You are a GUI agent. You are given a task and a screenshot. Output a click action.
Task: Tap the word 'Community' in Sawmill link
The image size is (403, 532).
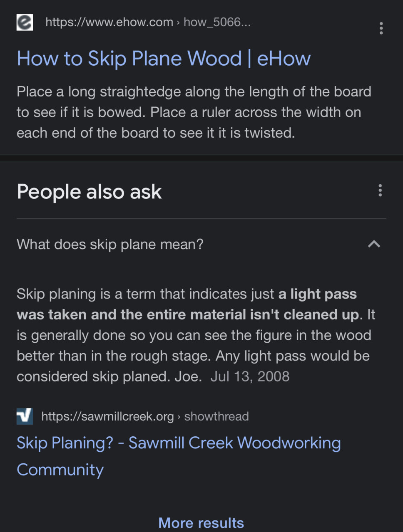[60, 470]
